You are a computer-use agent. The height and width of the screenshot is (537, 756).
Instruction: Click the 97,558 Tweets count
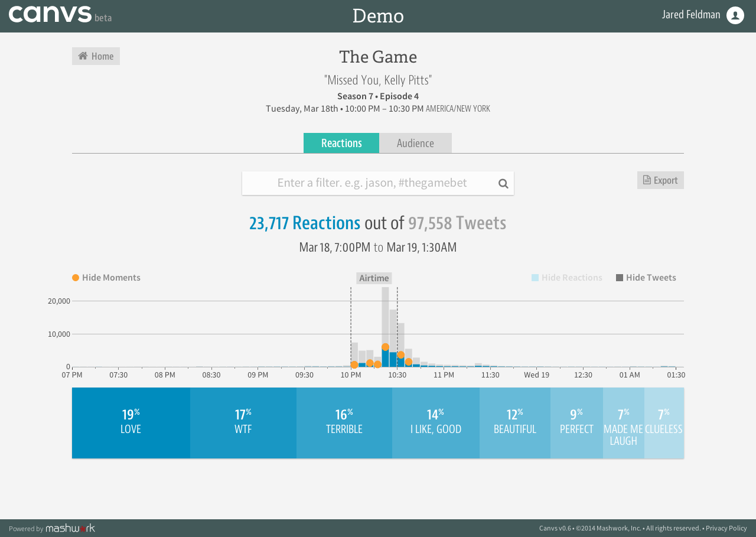click(x=457, y=223)
